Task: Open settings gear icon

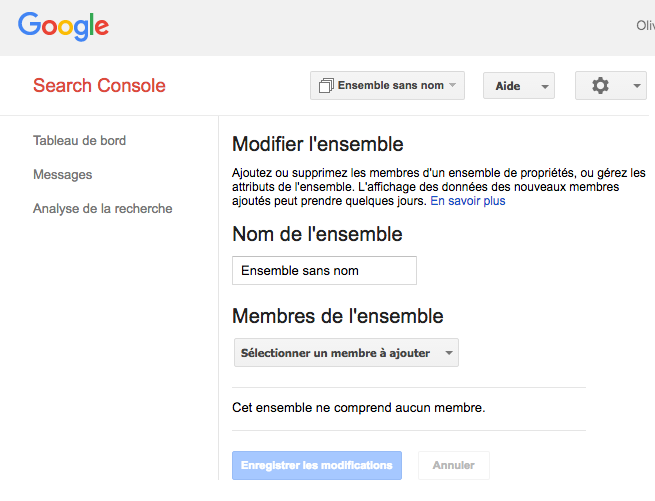Action: tap(600, 86)
